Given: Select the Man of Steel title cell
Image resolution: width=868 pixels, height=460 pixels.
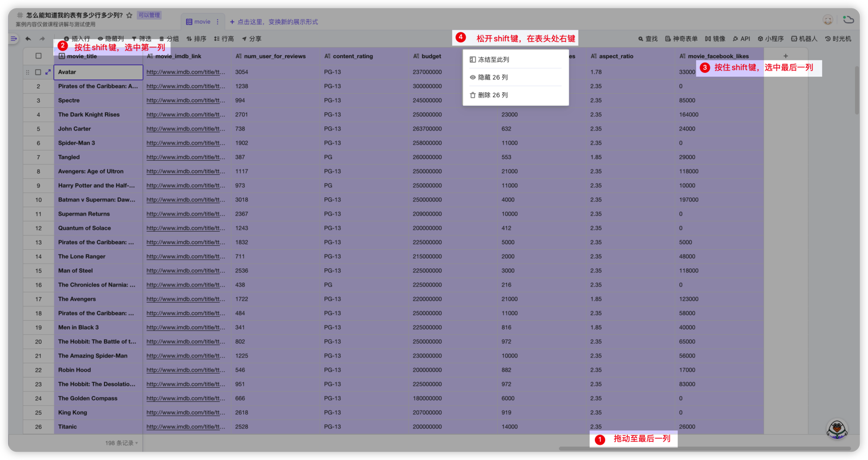Looking at the screenshot, I should pyautogui.click(x=98, y=271).
